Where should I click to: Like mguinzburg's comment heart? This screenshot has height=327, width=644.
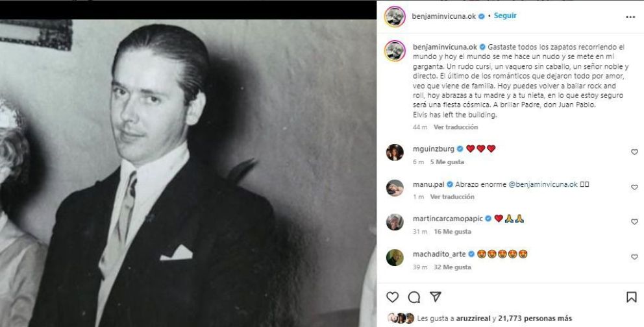tap(634, 152)
